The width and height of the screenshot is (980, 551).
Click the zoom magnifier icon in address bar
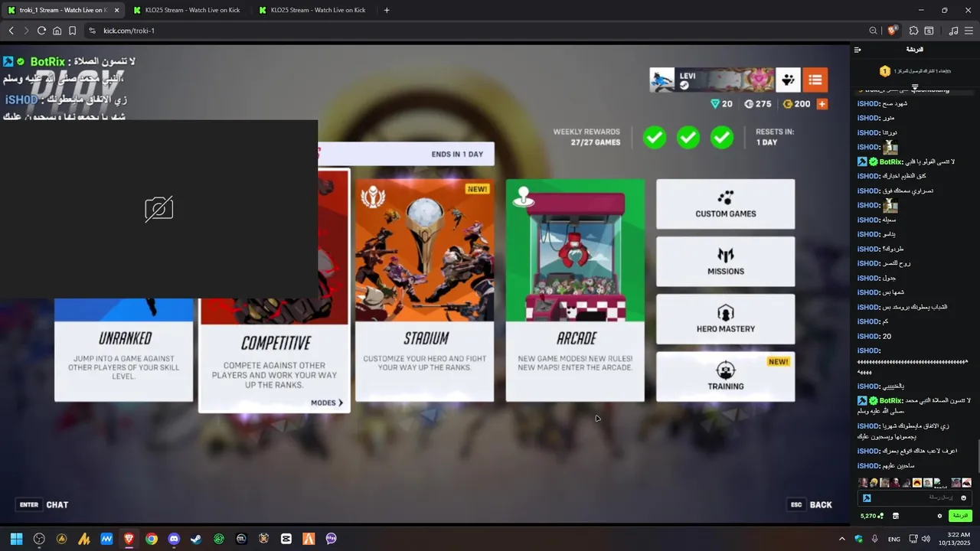pyautogui.click(x=873, y=31)
